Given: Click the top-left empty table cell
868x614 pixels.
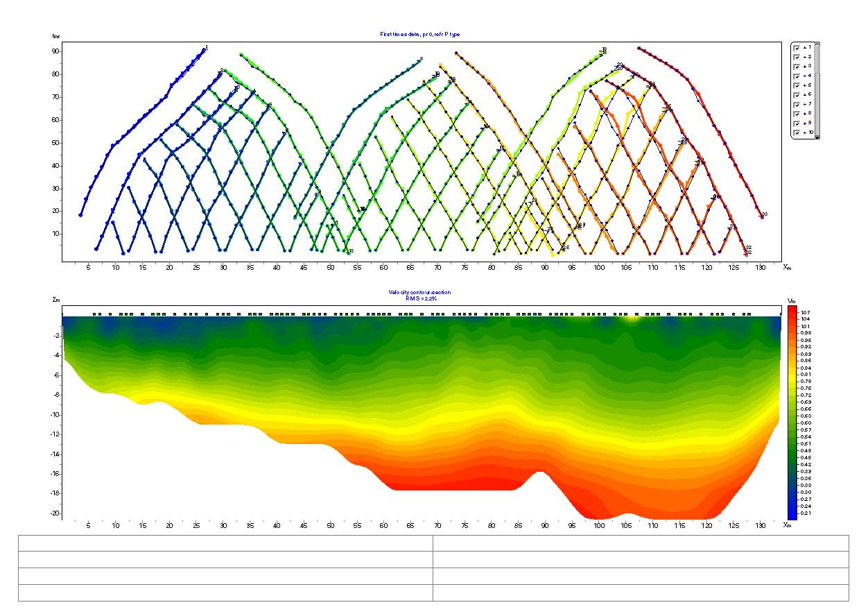Looking at the screenshot, I should [225, 543].
